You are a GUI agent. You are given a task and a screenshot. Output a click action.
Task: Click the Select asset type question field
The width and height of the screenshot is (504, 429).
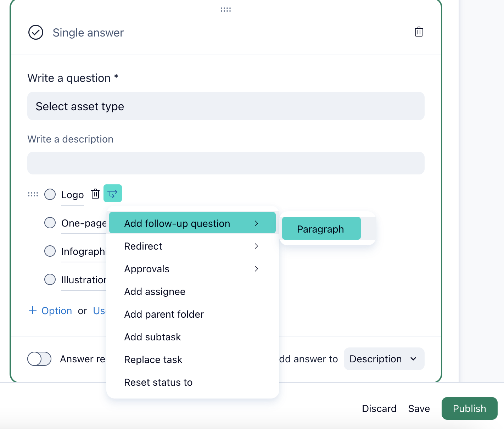click(226, 106)
